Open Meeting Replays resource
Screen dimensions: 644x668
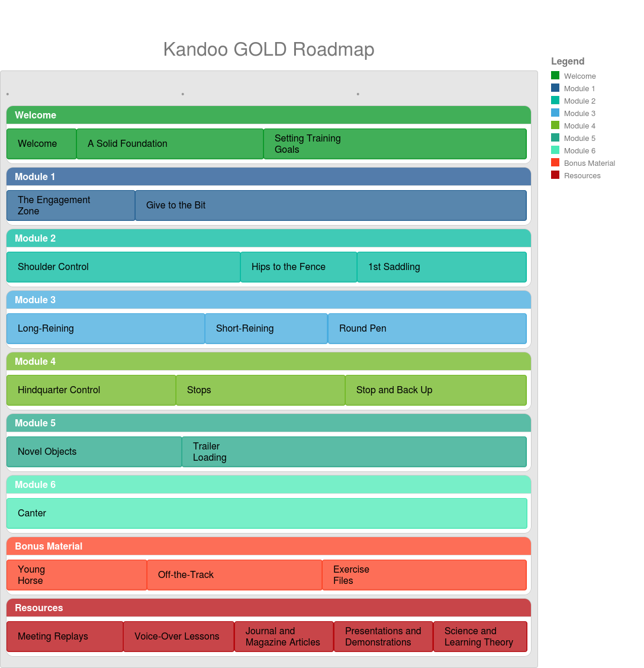(65, 637)
